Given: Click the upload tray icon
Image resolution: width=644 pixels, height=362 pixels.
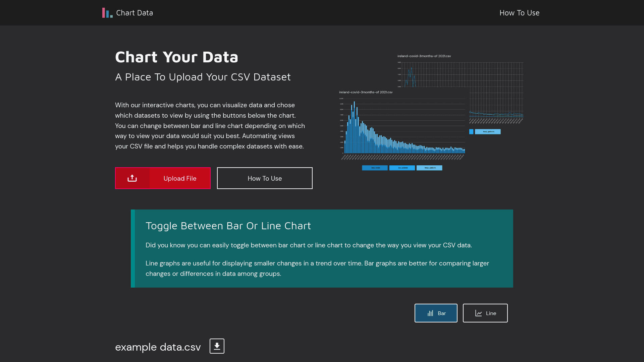Looking at the screenshot, I should point(132,178).
